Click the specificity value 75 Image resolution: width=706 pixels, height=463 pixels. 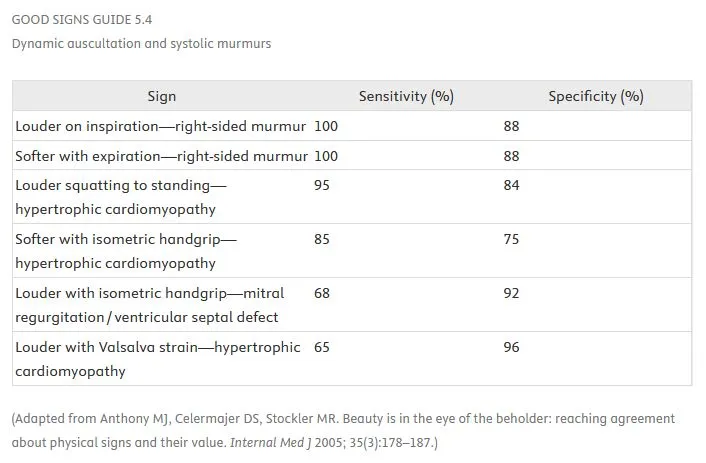[512, 240]
